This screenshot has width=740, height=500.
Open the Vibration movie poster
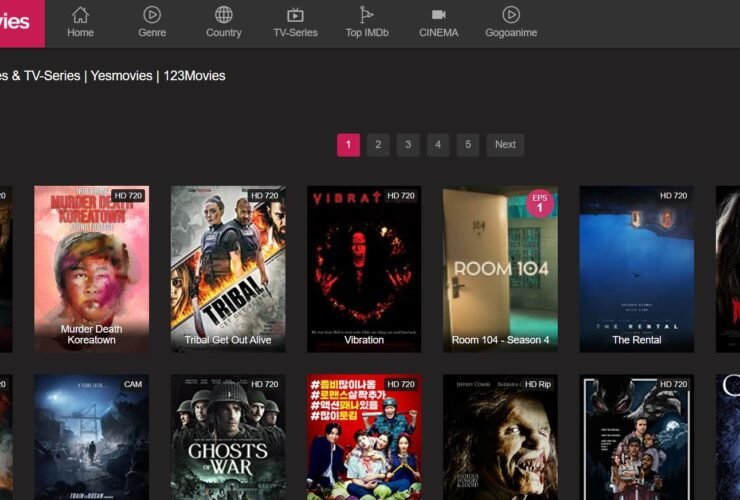364,269
